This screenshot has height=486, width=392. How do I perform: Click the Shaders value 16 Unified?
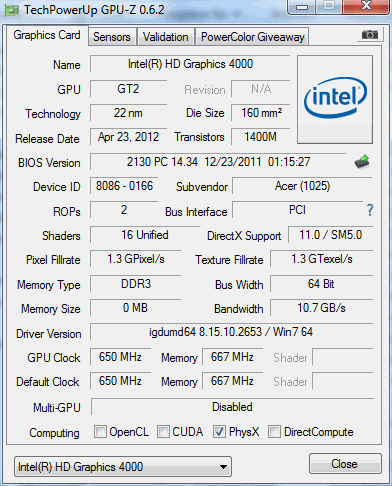pyautogui.click(x=145, y=235)
